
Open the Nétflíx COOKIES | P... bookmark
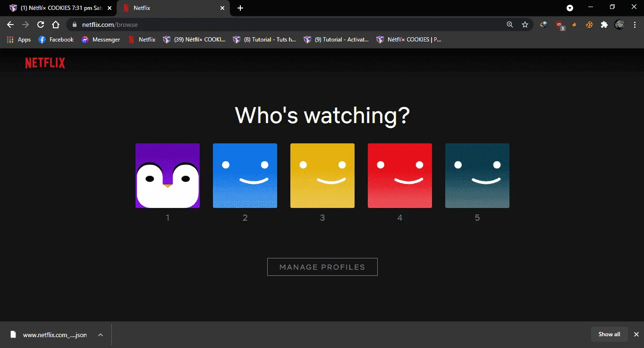(409, 40)
